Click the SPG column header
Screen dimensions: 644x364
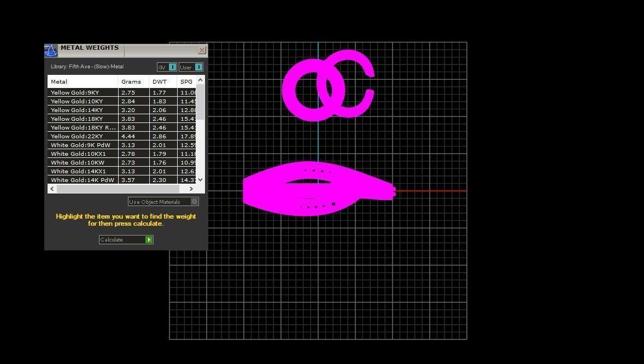click(x=187, y=81)
